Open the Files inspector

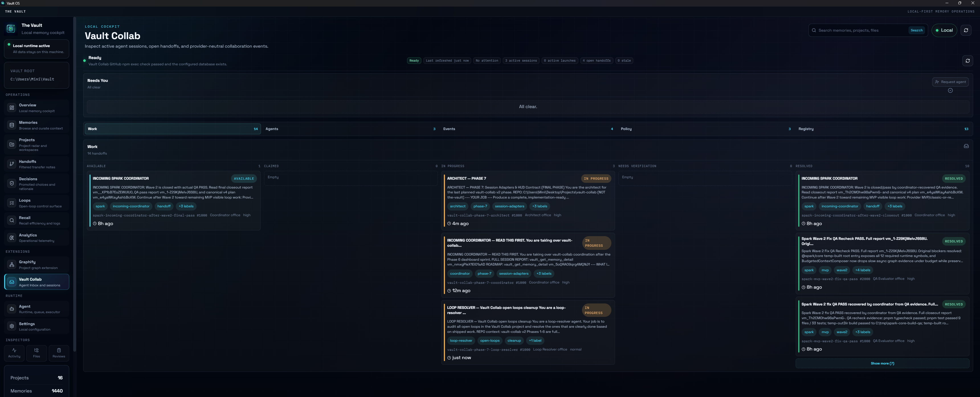(x=36, y=353)
